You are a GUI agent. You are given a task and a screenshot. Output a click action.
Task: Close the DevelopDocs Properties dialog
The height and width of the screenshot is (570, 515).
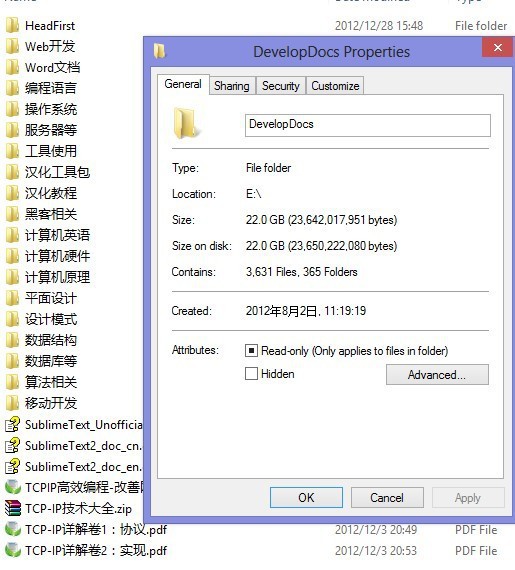point(498,47)
